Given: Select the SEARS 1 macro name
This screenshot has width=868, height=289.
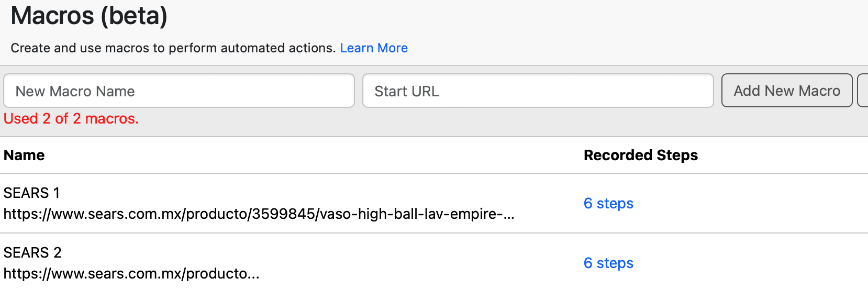Looking at the screenshot, I should tap(31, 193).
